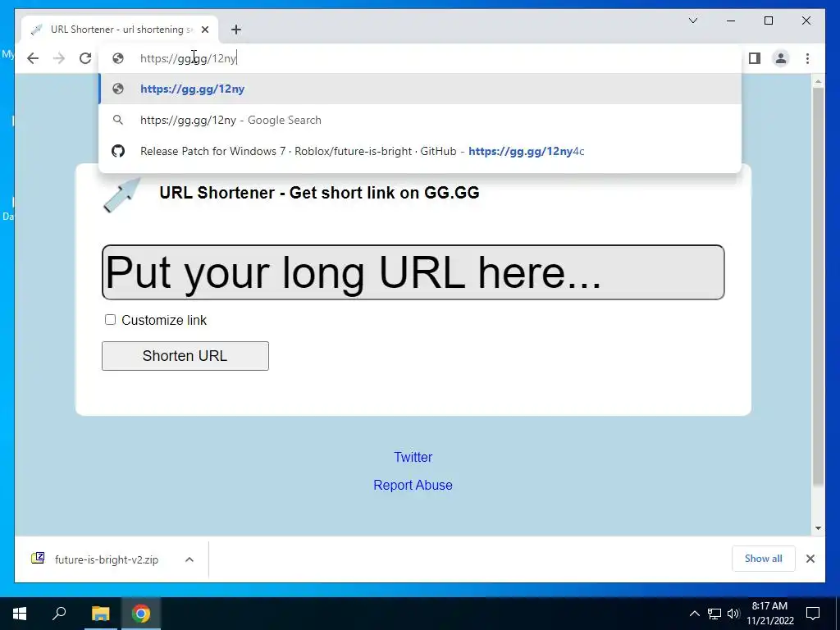Click the browser forward arrow

coord(59,58)
